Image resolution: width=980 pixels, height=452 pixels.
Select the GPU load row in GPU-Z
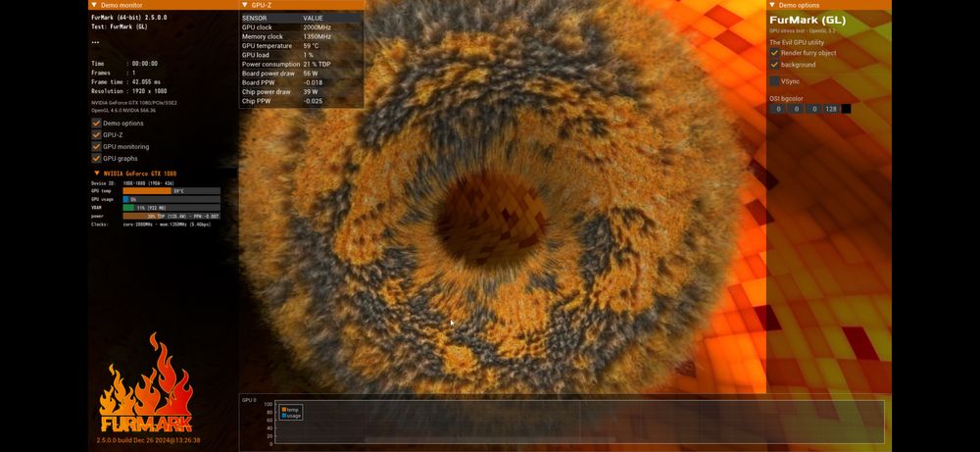click(x=301, y=55)
